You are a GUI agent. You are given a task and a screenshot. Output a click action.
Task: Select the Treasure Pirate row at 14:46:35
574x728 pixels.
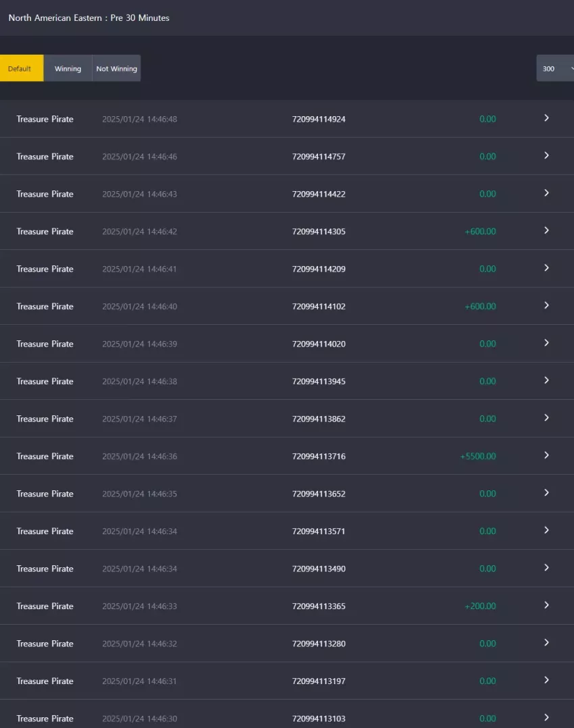[287, 494]
